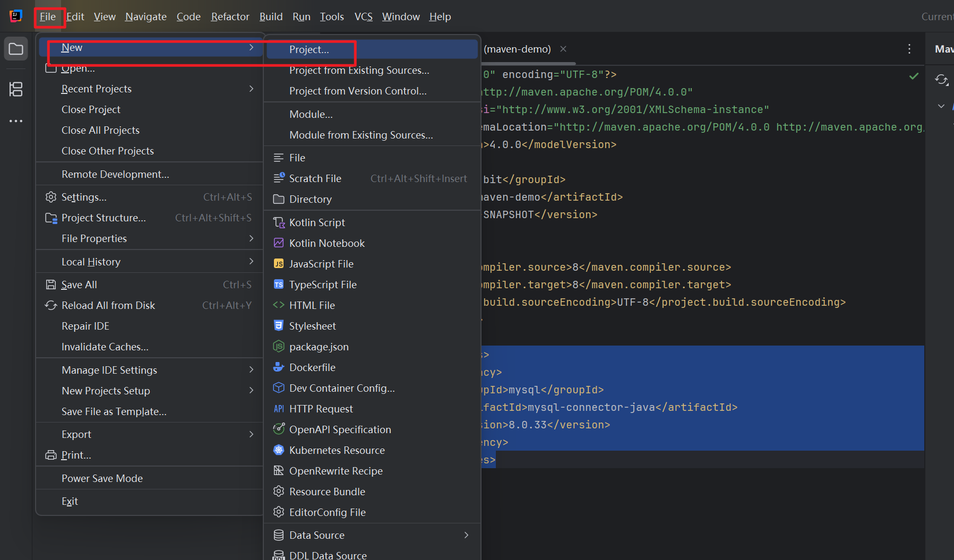Click mysql-connector-java artifactId line in editor
Viewport: 954px width, 560px height.
[x=609, y=407]
